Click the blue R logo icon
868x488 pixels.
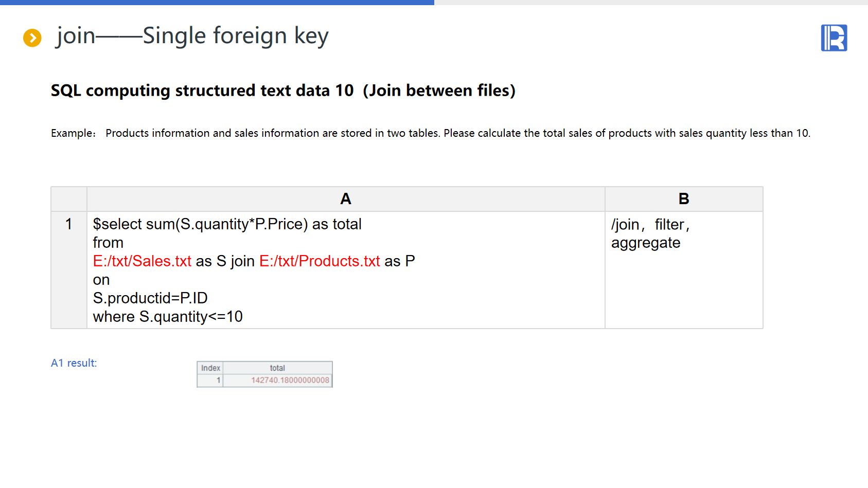[834, 38]
